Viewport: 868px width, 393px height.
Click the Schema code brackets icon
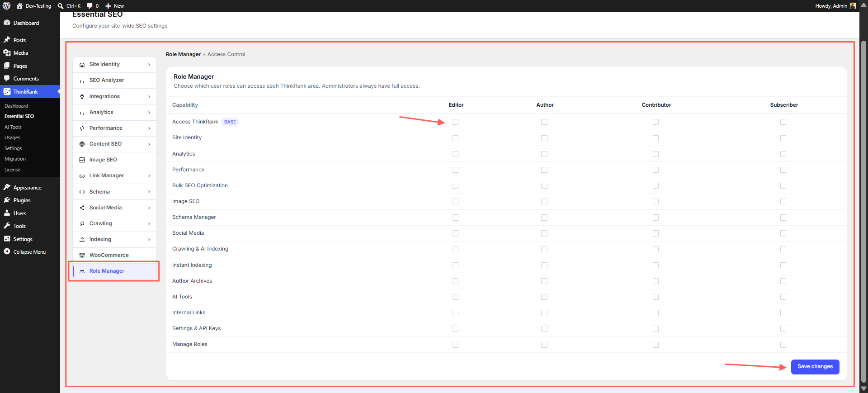click(x=82, y=192)
